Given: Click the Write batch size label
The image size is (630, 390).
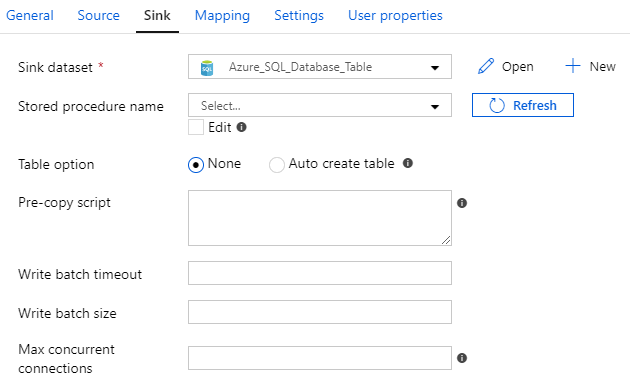Looking at the screenshot, I should click(68, 313).
